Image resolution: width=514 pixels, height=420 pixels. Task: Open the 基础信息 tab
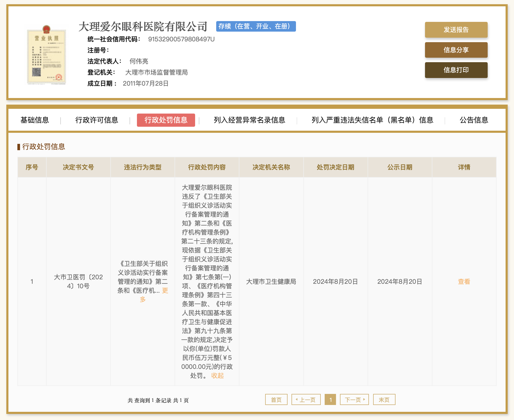pos(35,120)
